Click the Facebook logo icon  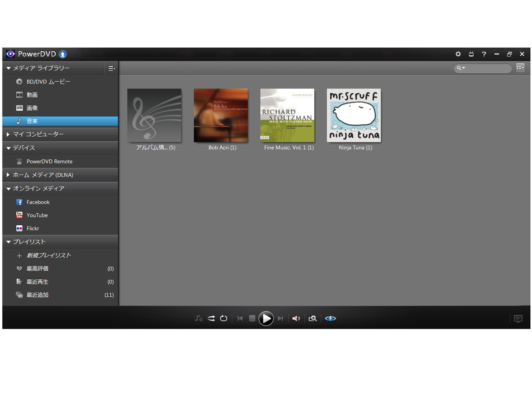[x=19, y=202]
